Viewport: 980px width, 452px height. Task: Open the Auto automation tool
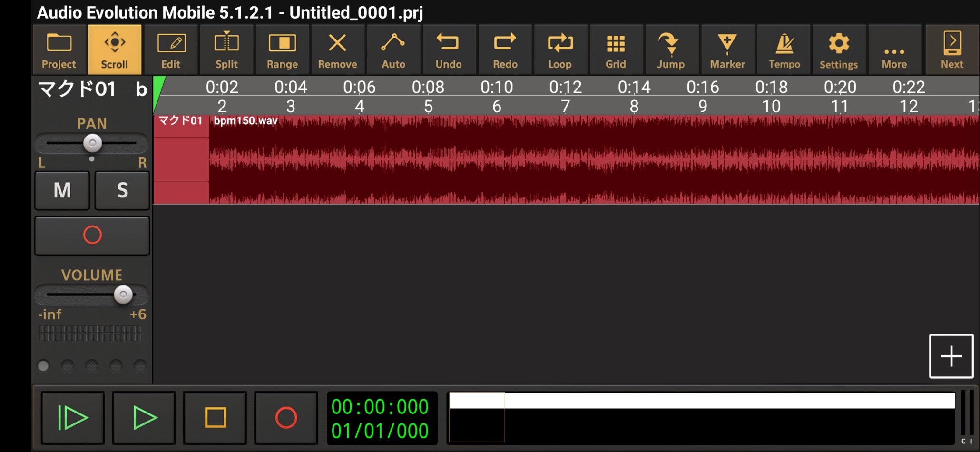tap(393, 50)
